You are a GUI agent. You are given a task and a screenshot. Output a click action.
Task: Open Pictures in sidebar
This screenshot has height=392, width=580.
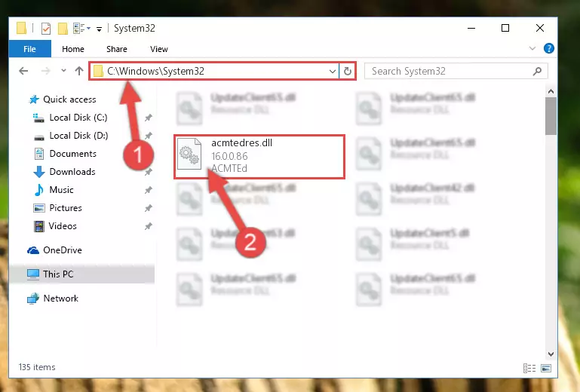click(x=66, y=208)
